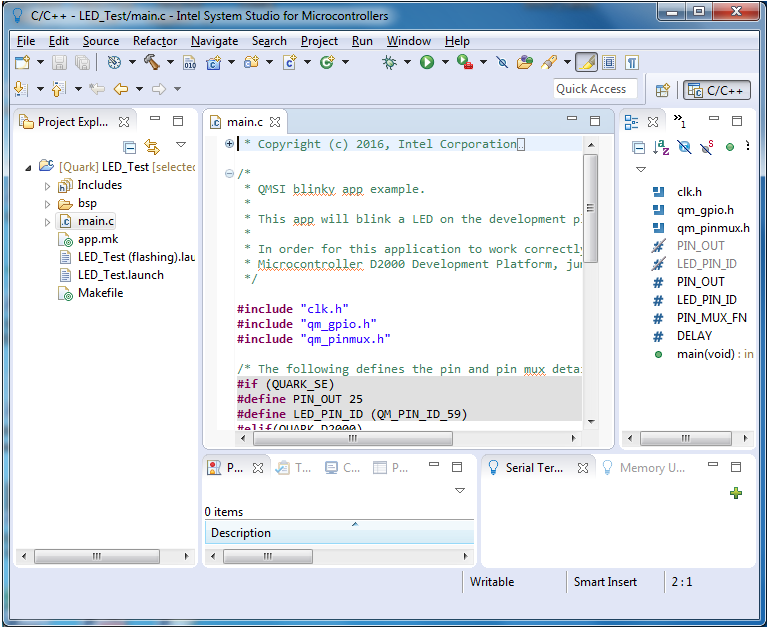Click the Sort alphabetically icon in Outline

tap(661, 147)
